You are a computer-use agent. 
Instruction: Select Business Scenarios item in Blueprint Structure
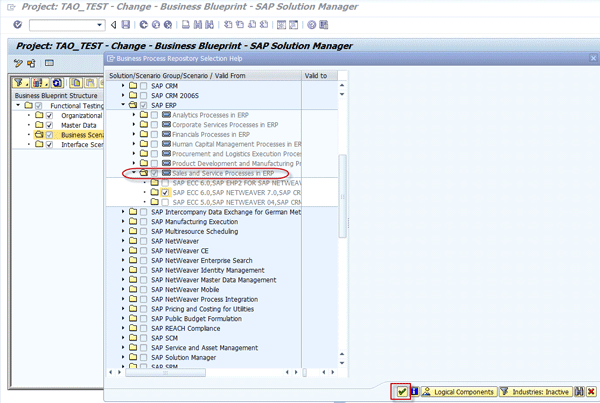(x=82, y=135)
